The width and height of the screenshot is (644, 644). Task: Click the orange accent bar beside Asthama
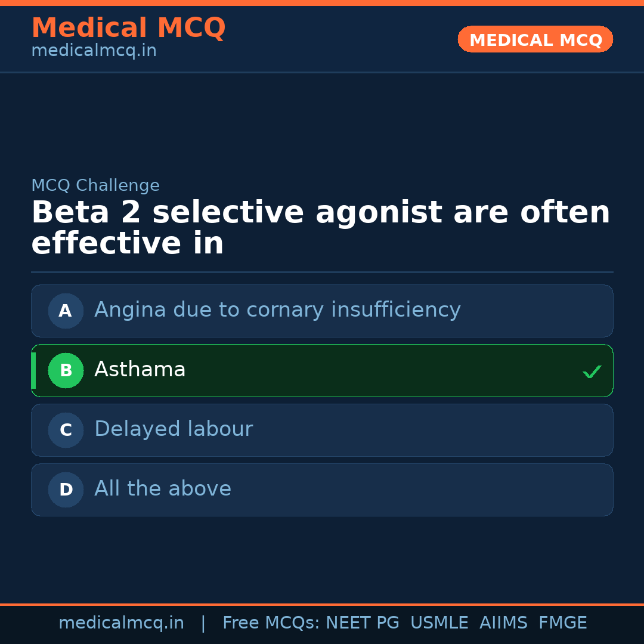(x=33, y=370)
